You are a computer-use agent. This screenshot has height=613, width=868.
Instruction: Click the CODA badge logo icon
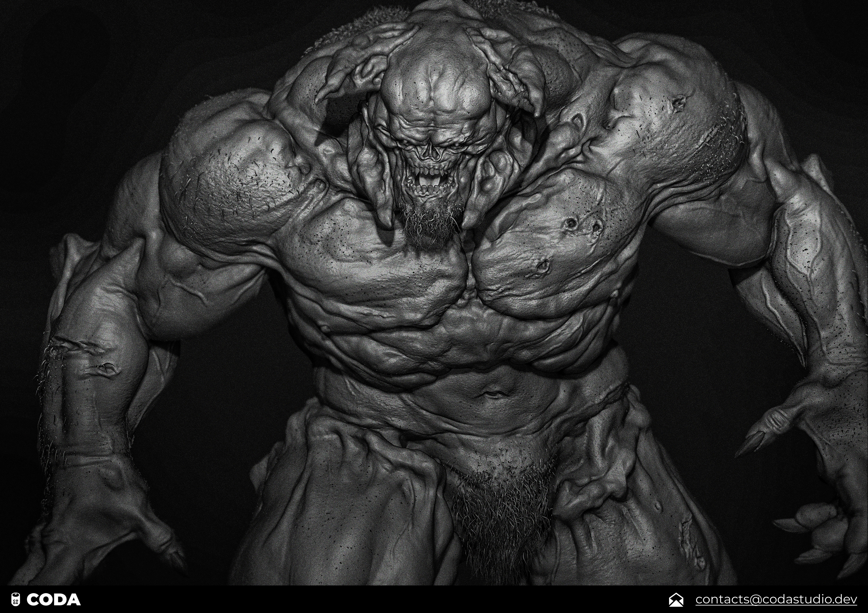click(15, 599)
